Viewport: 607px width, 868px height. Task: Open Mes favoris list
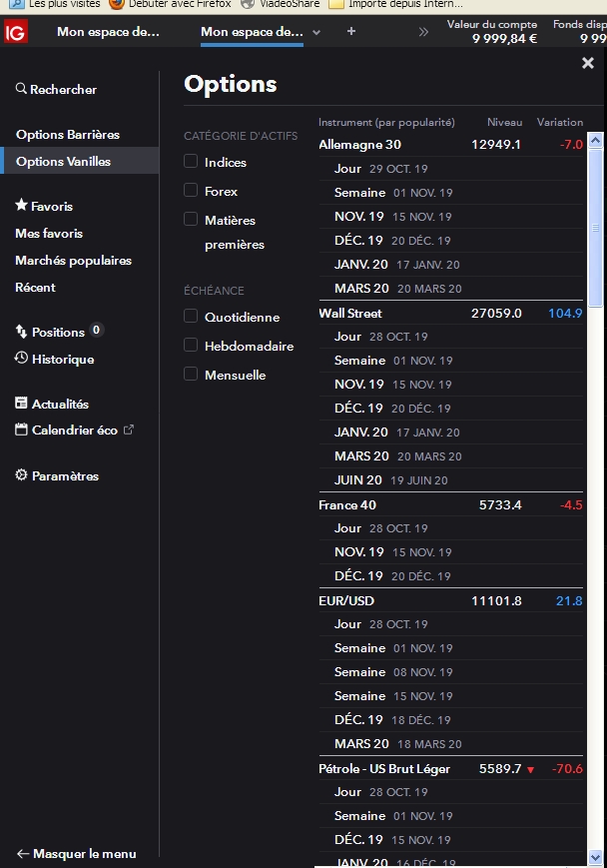click(x=49, y=234)
